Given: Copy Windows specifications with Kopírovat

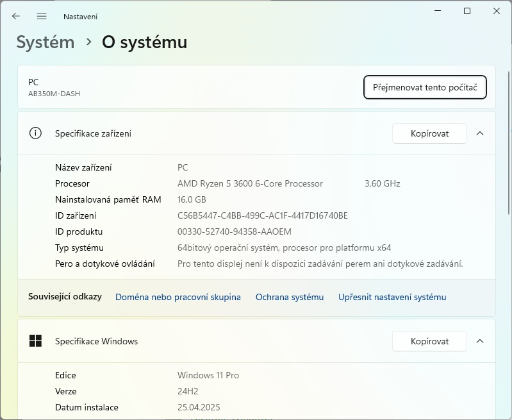Looking at the screenshot, I should (x=429, y=341).
